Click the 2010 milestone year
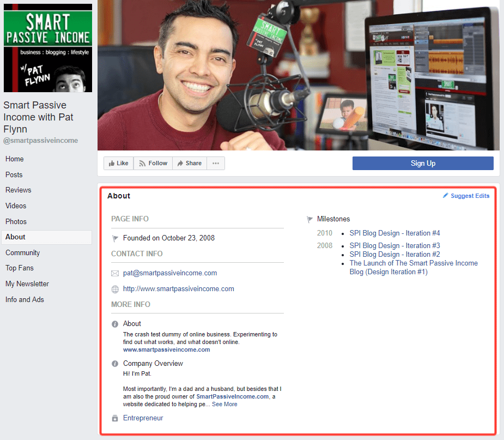Screen dimensions: 504x440 click(325, 233)
